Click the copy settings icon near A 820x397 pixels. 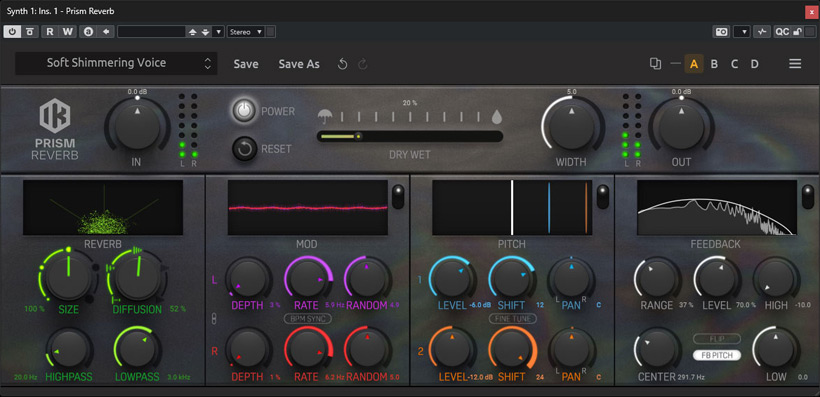point(655,64)
